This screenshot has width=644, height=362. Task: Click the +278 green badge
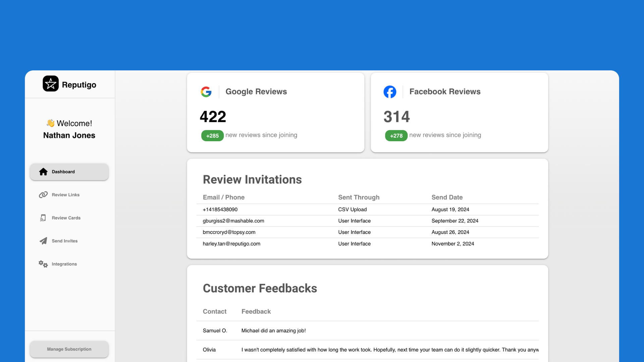click(x=396, y=136)
